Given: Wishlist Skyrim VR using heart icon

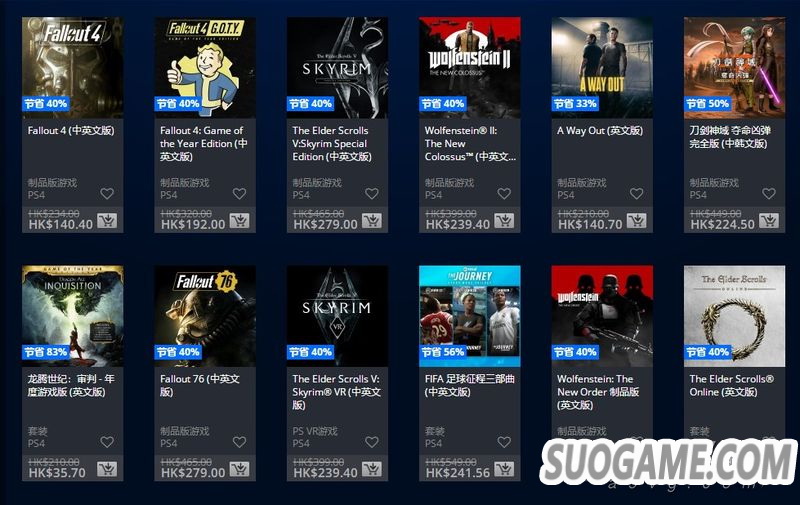Looking at the screenshot, I should click(372, 442).
